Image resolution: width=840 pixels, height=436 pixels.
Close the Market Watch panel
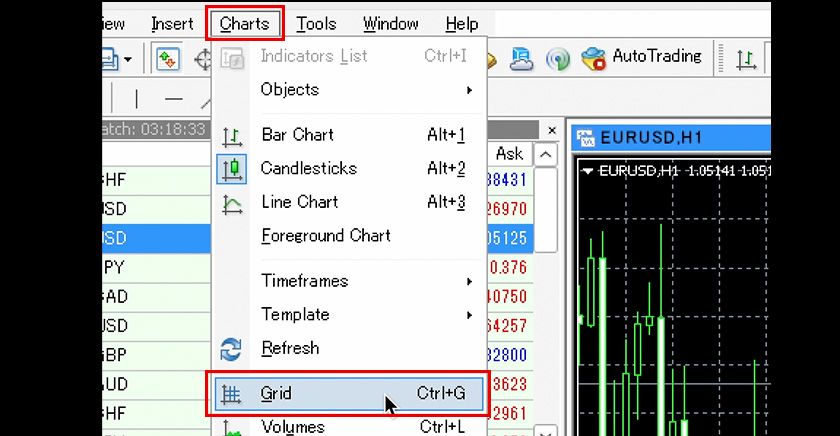[x=552, y=130]
